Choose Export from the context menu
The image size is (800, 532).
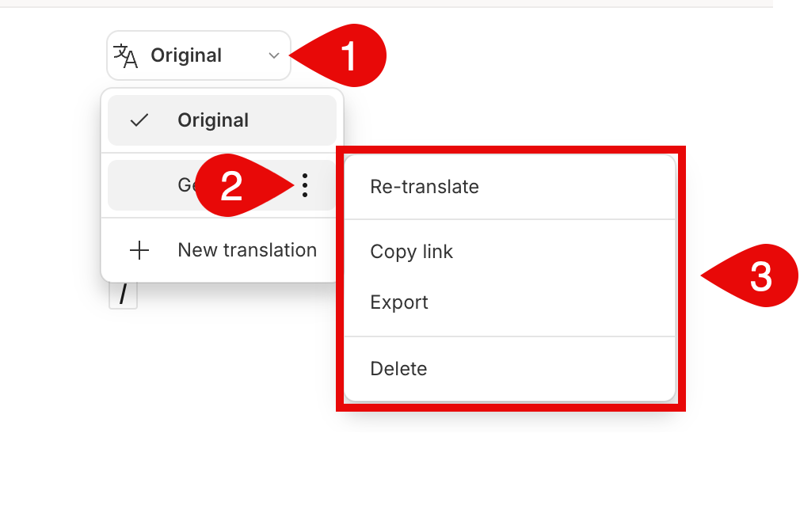510,302
